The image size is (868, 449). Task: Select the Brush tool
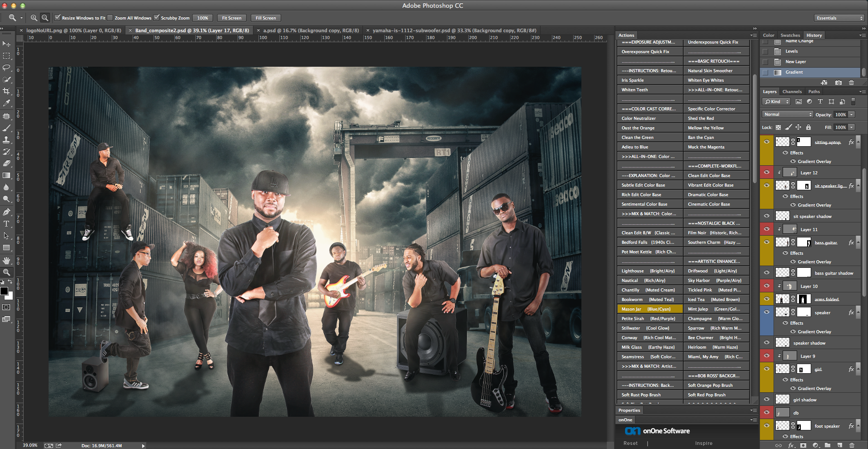6,128
